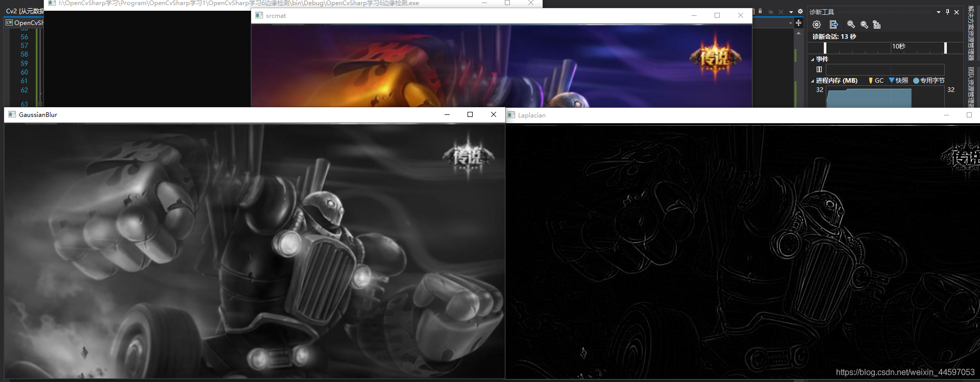Screen dimensions: 980x382
Task: Click the 诊断会话: 13 秒 session label
Action: point(834,37)
